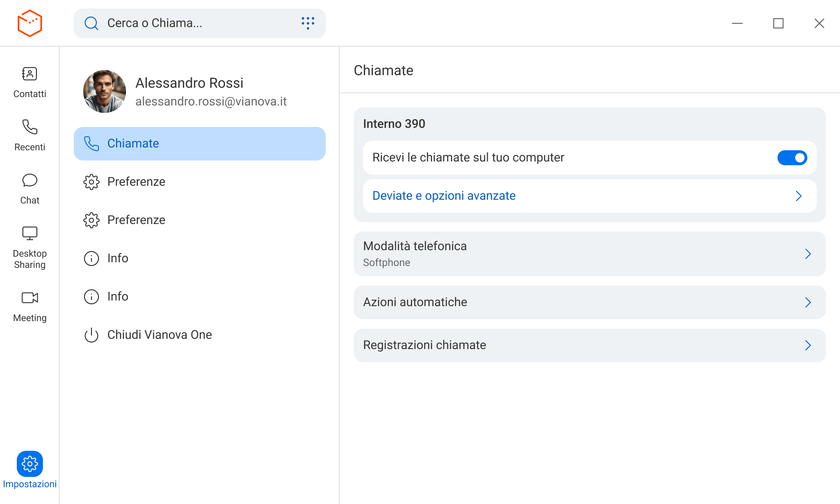Click in the Cerca o Chiama search field

(196, 23)
